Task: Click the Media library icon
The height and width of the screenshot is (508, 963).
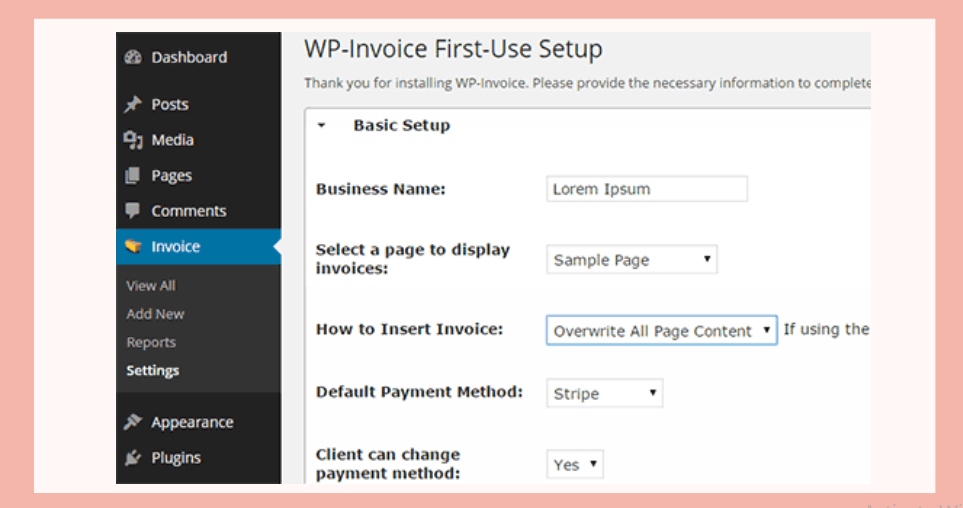Action: [x=133, y=141]
